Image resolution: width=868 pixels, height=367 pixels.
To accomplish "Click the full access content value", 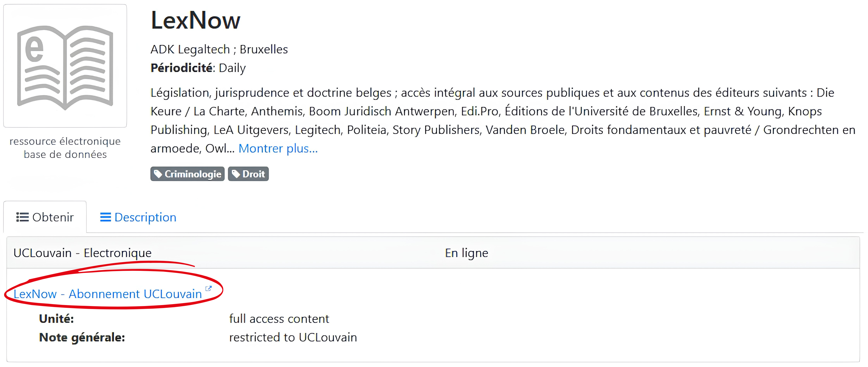I will 279,319.
